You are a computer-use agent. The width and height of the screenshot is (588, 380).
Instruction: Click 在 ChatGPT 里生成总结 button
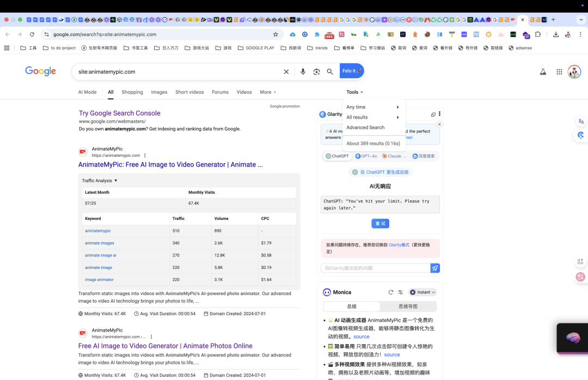tap(380, 172)
